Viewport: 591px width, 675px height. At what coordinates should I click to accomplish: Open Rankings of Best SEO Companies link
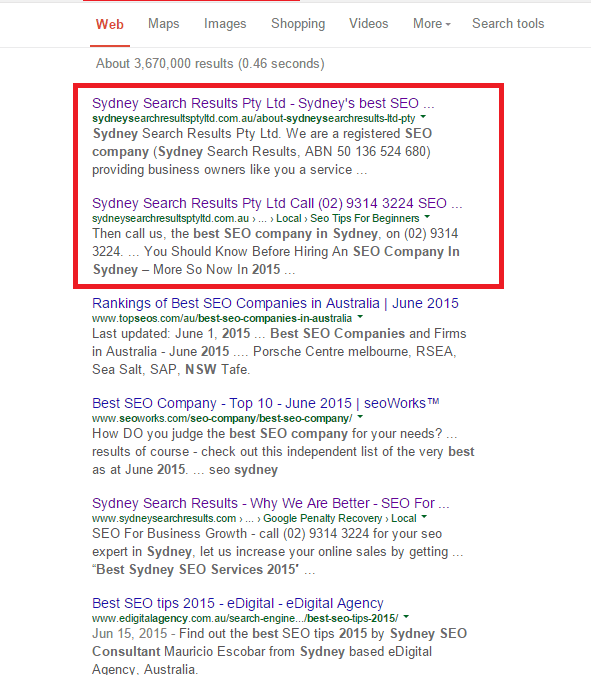tap(275, 303)
